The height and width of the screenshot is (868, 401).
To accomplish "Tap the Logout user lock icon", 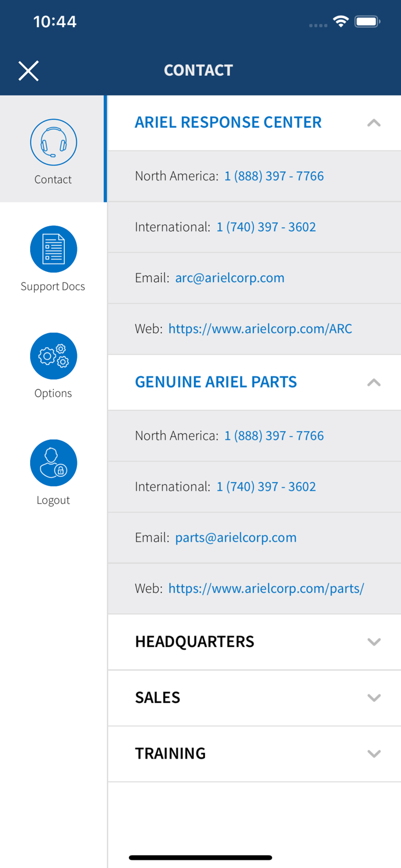I will click(x=53, y=463).
